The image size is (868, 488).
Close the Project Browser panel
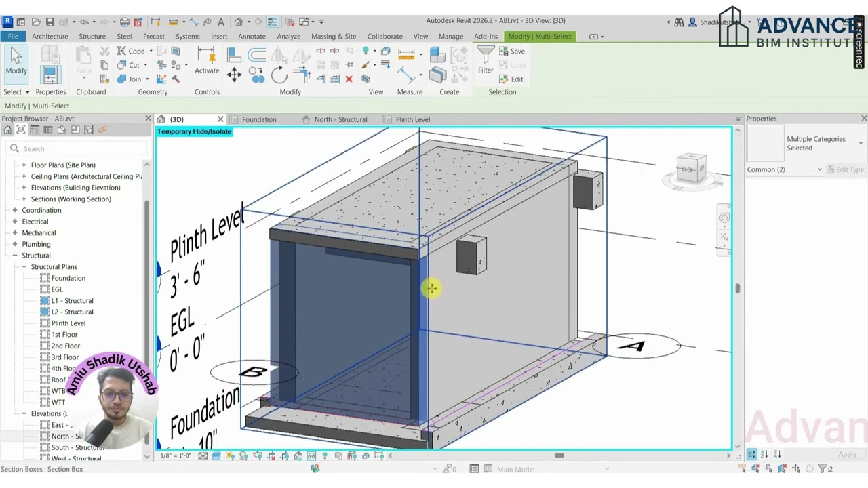pos(148,119)
